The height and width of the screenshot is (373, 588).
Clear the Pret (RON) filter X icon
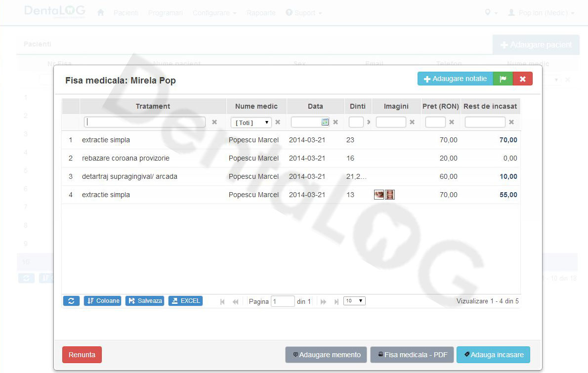pyautogui.click(x=452, y=122)
